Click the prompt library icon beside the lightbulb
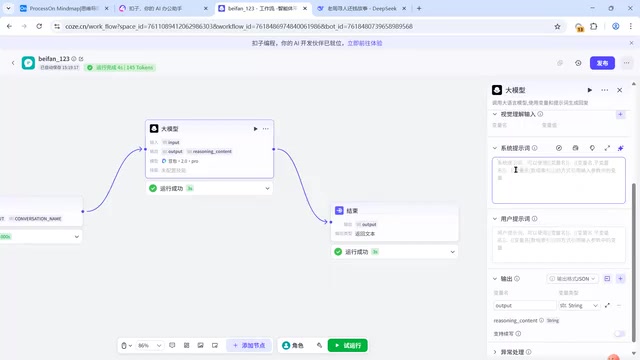 575,148
